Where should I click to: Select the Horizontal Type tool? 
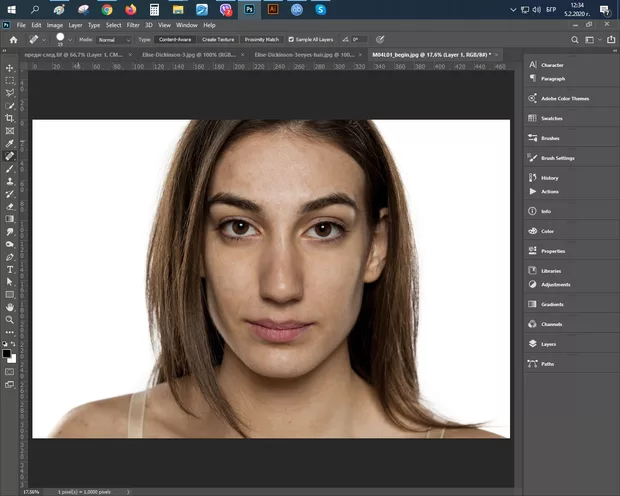(x=10, y=269)
